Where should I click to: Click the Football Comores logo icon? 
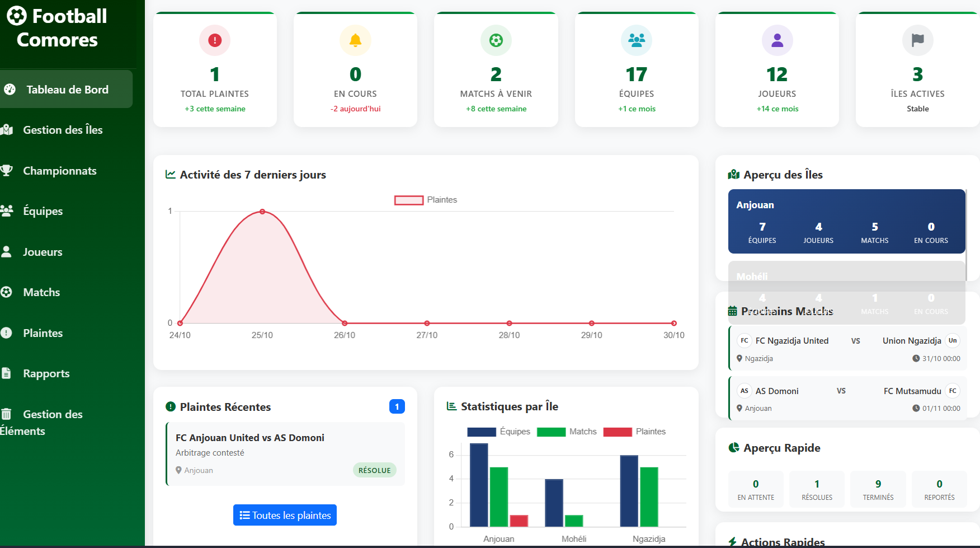17,16
